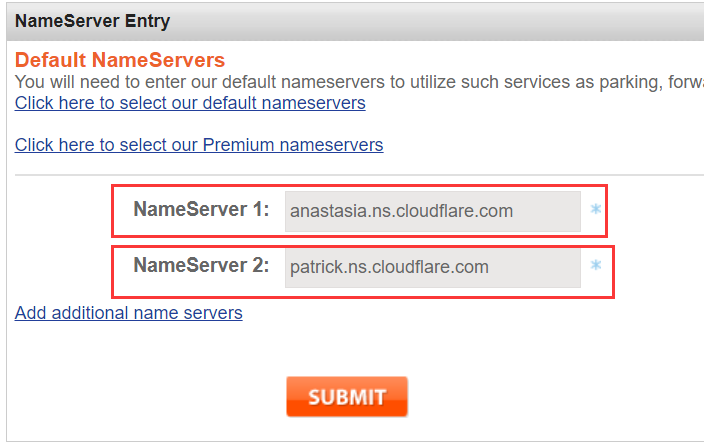Click the NameServer 2 label

tap(201, 266)
